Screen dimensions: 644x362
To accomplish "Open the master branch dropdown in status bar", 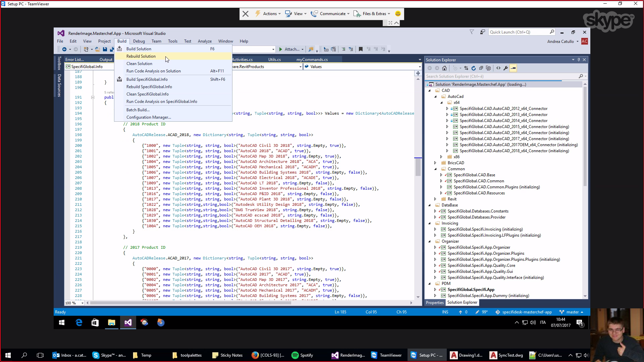I will click(x=572, y=312).
